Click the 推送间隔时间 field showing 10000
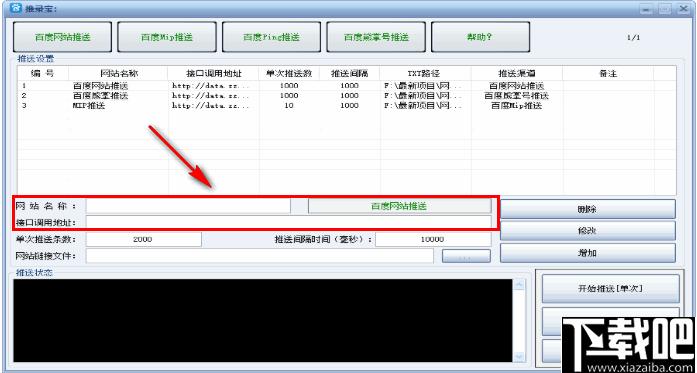The width and height of the screenshot is (697, 373). 433,239
